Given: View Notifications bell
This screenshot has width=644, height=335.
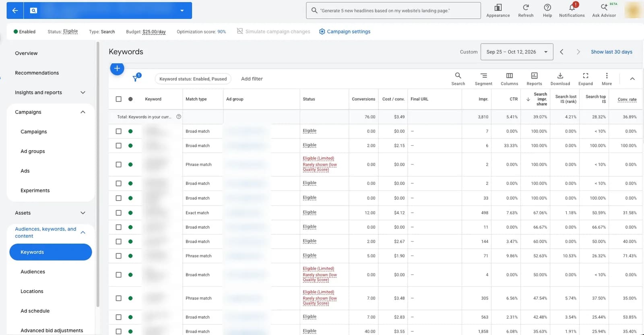Looking at the screenshot, I should coord(572,10).
